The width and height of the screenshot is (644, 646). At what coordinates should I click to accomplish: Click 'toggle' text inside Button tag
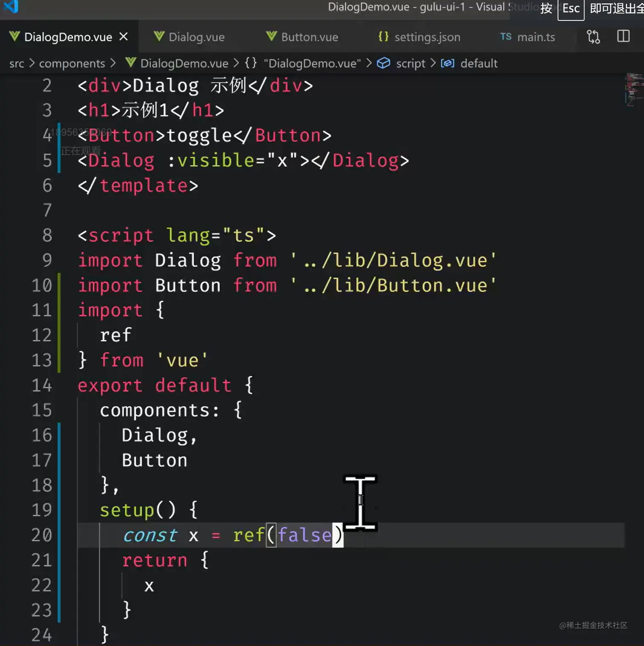coord(199,136)
